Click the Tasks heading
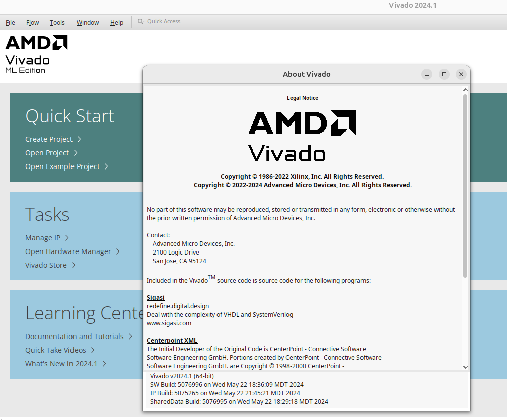507x420 pixels. coord(47,214)
